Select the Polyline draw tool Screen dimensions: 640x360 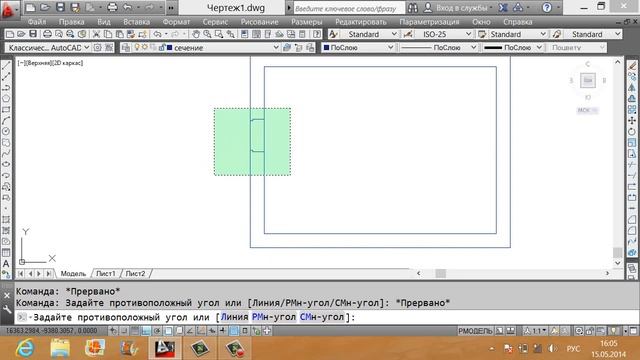[x=6, y=88]
